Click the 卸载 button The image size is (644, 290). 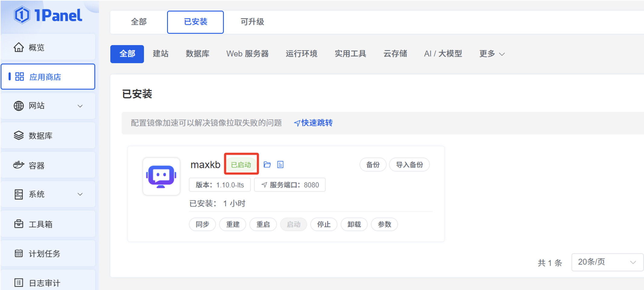point(354,224)
